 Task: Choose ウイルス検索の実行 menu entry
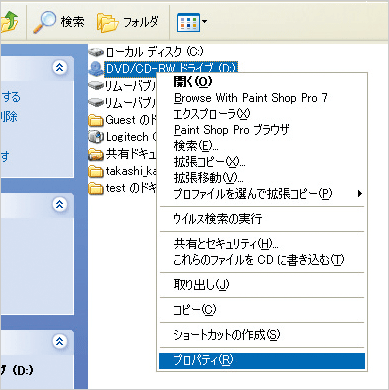coord(262,219)
